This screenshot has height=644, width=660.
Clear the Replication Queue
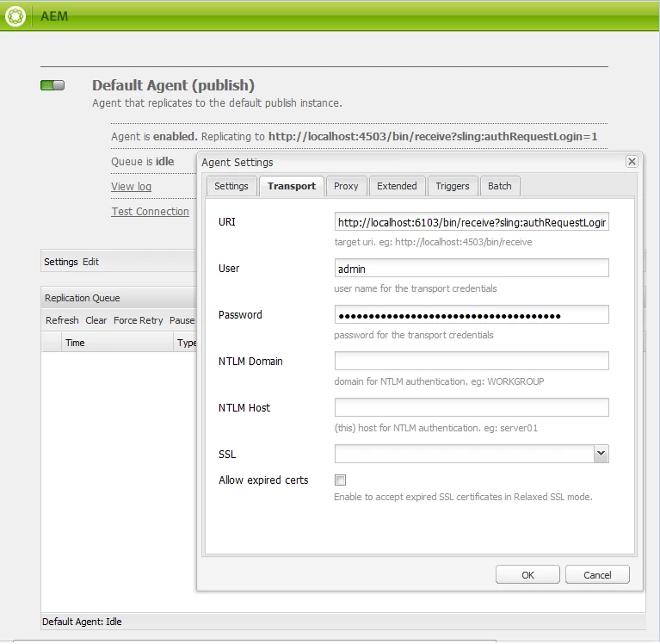click(96, 320)
